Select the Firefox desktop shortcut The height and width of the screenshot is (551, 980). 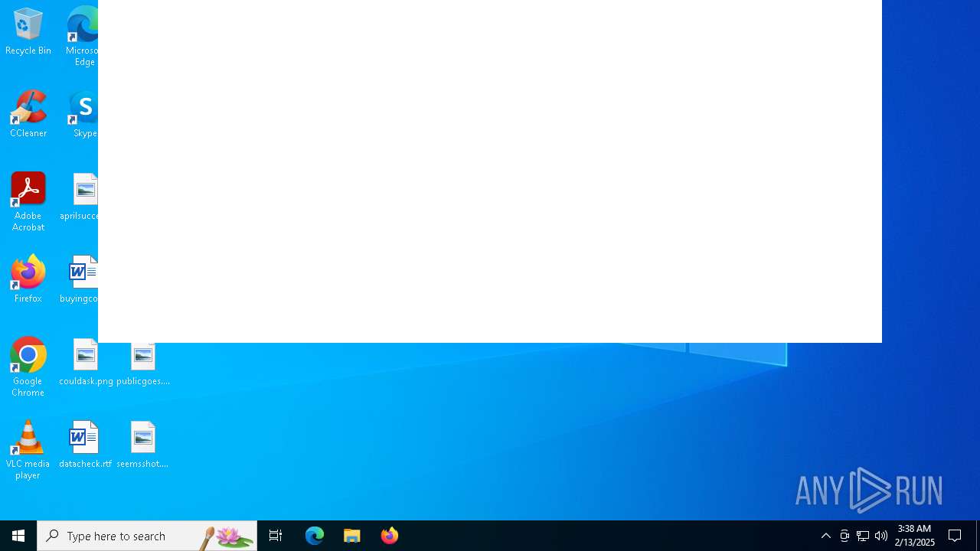click(28, 279)
